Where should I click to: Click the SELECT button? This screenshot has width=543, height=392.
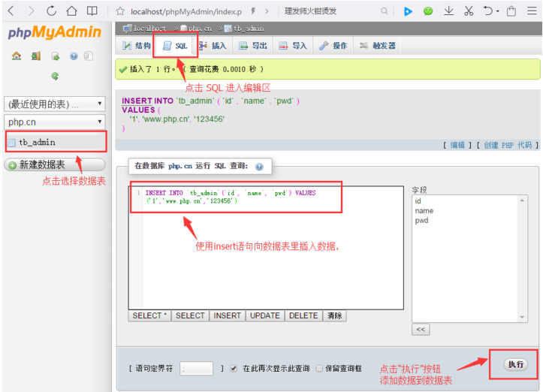point(190,316)
